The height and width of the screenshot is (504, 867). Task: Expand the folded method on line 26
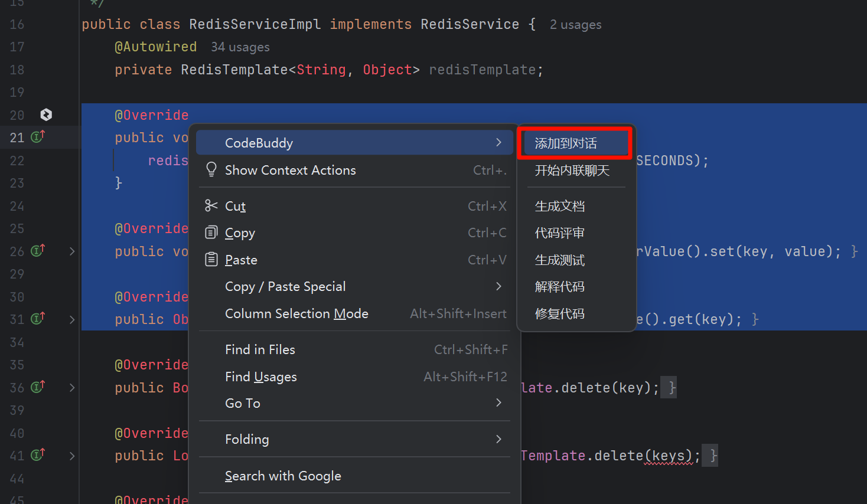(72, 251)
